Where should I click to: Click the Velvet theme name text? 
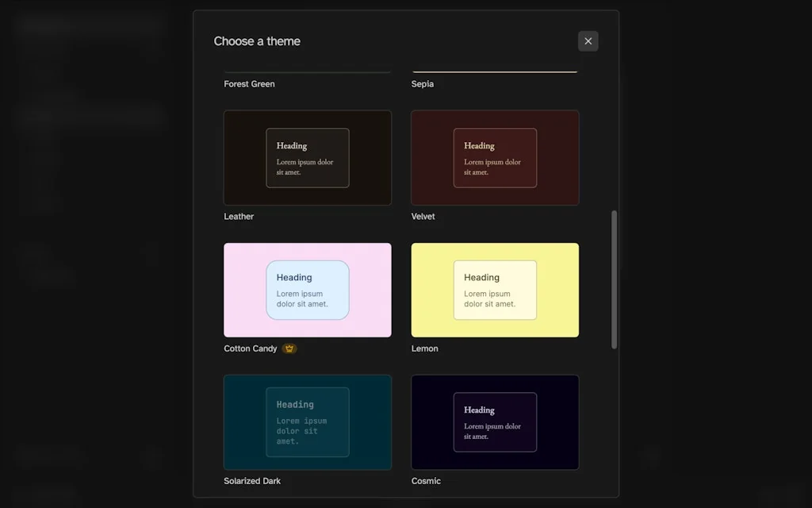tap(423, 216)
